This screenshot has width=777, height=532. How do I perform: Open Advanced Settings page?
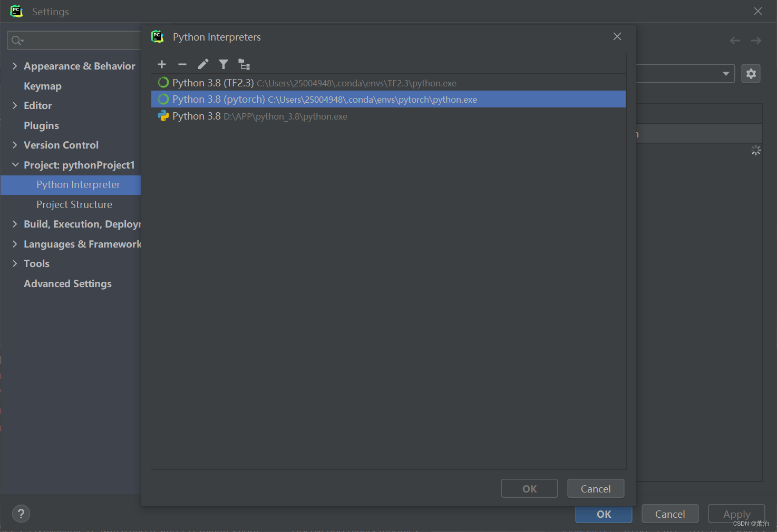point(67,283)
